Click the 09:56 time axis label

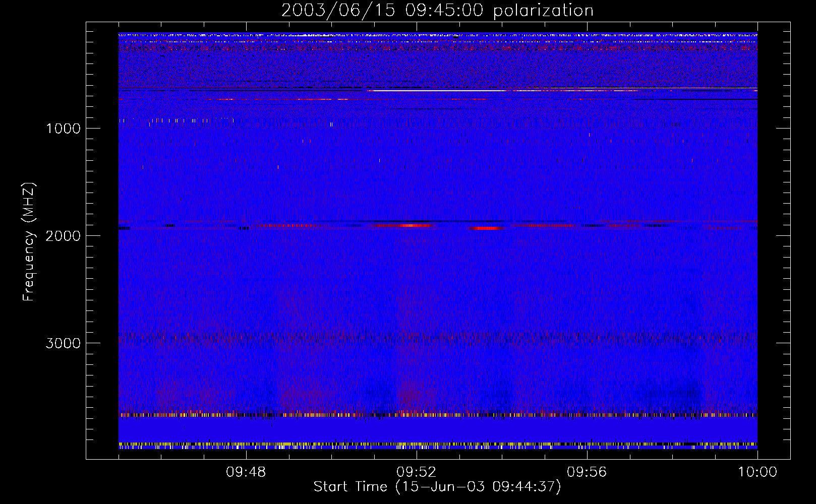[x=587, y=472]
